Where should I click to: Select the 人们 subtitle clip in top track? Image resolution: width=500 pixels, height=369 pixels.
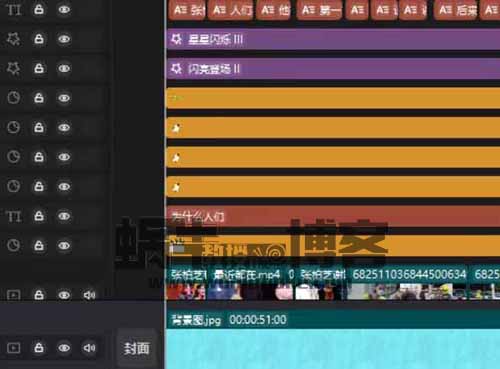231,10
